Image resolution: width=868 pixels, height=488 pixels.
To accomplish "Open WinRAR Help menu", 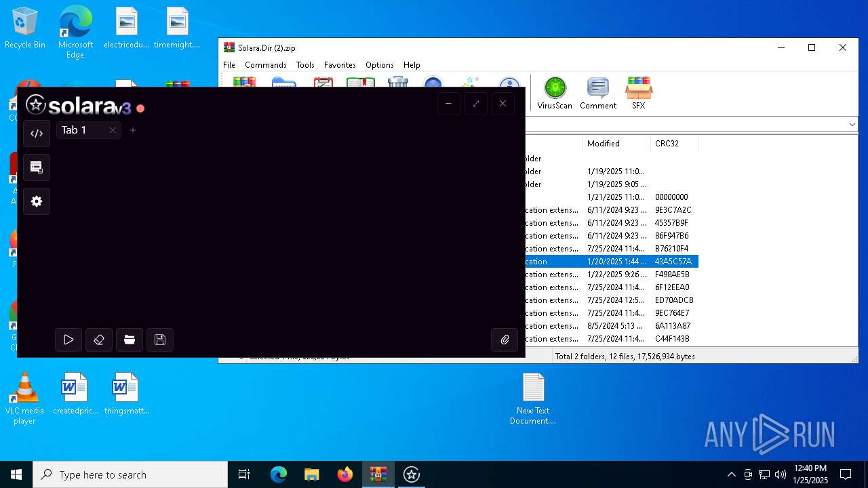I will coord(412,65).
